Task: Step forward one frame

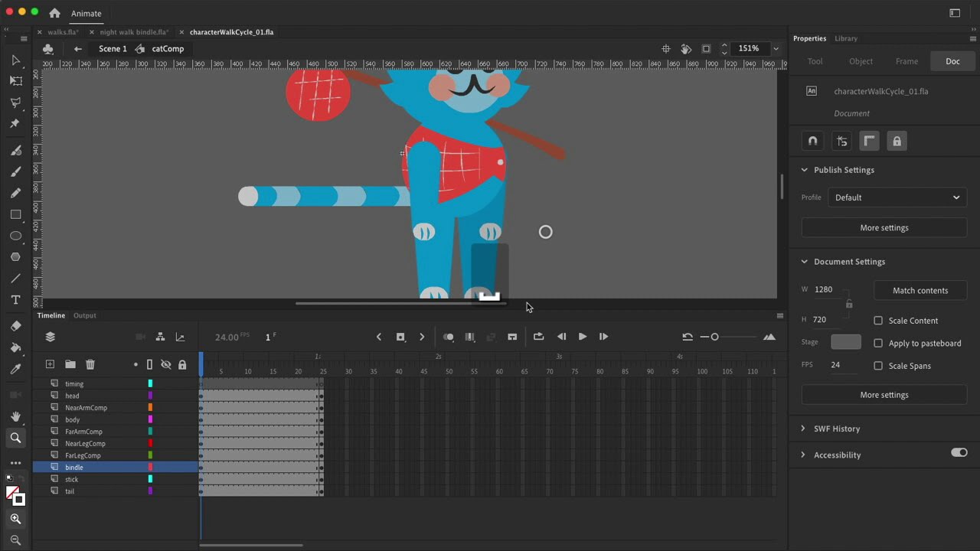Action: tap(603, 337)
